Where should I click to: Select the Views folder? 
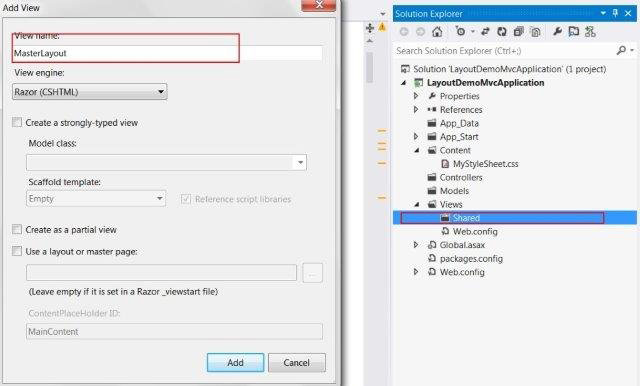pos(451,204)
